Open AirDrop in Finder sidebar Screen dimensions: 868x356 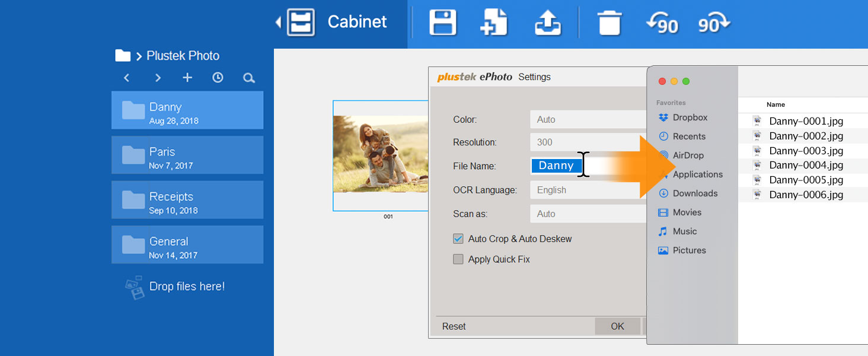pos(681,155)
